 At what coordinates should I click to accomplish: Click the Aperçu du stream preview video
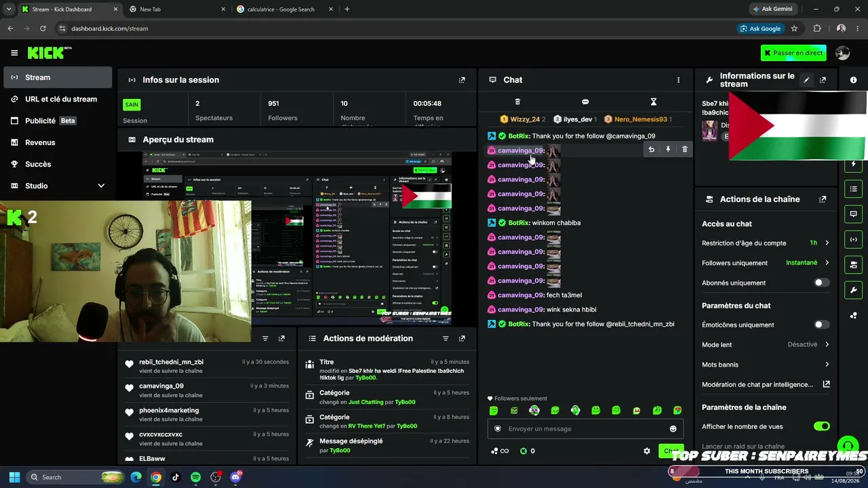click(297, 237)
